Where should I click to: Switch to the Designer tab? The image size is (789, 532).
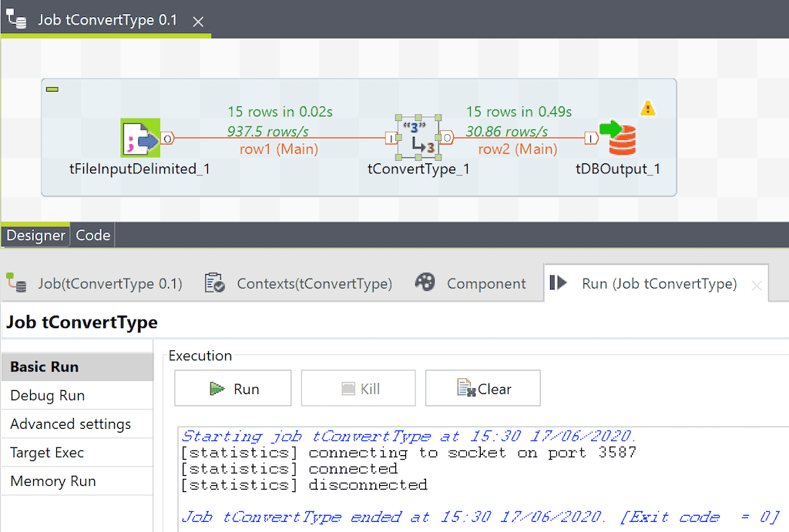35,236
